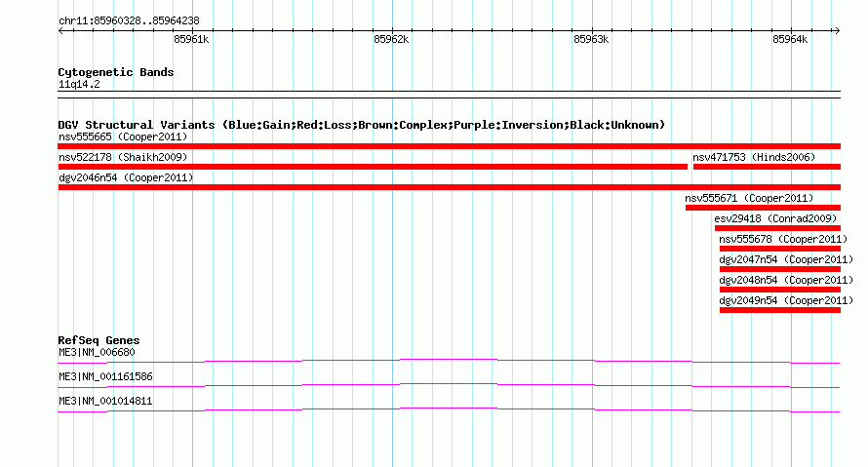The height and width of the screenshot is (467, 868).
Task: Click the magenta line under ME3|NM_006680
Action: pos(449,362)
